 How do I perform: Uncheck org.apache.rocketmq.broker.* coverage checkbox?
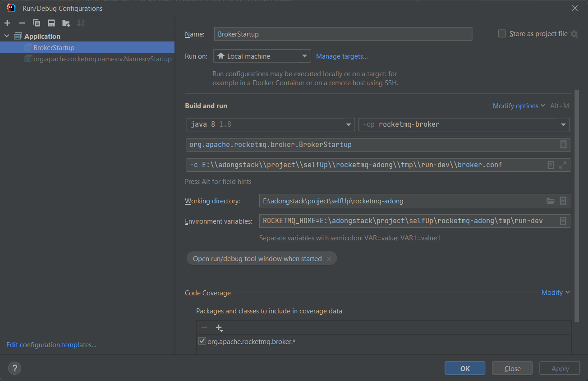(x=202, y=341)
